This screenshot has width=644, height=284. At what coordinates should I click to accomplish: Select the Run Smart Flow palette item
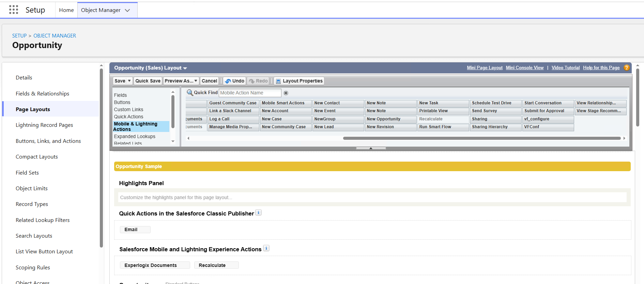(443, 127)
